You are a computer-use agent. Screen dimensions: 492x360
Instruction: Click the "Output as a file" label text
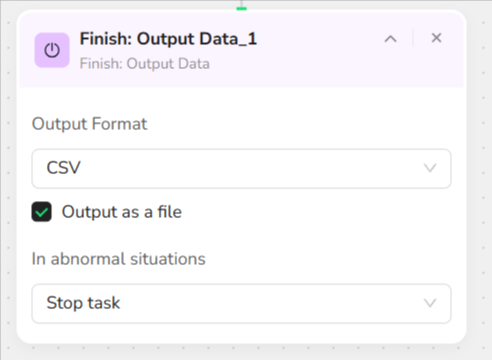pyautogui.click(x=122, y=212)
